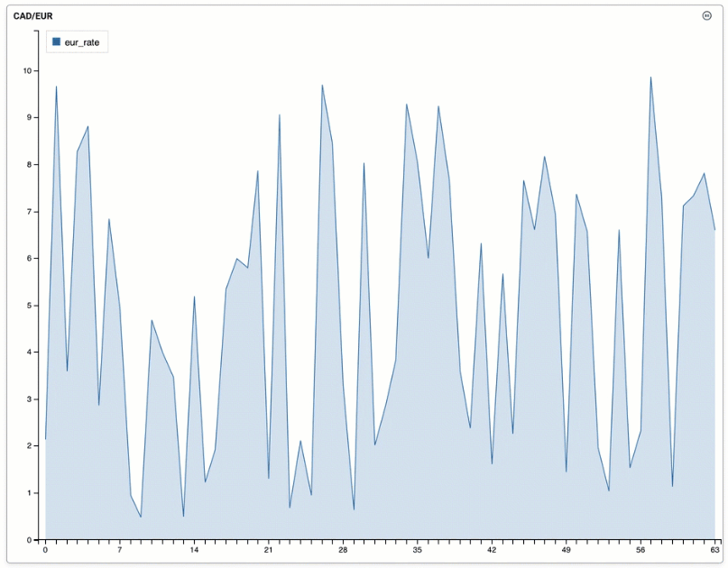
Task: Click the pause icon in the chart corner
Action: pos(706,15)
